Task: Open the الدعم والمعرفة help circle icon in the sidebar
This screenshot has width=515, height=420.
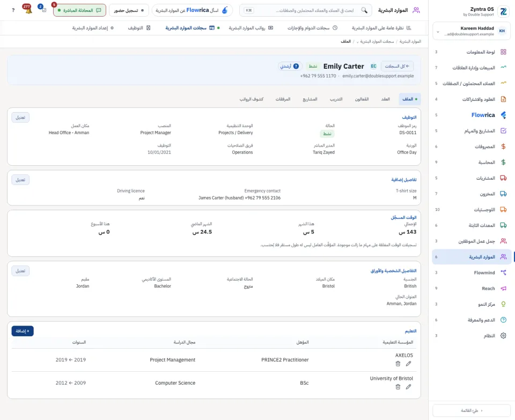Action: coord(503,320)
